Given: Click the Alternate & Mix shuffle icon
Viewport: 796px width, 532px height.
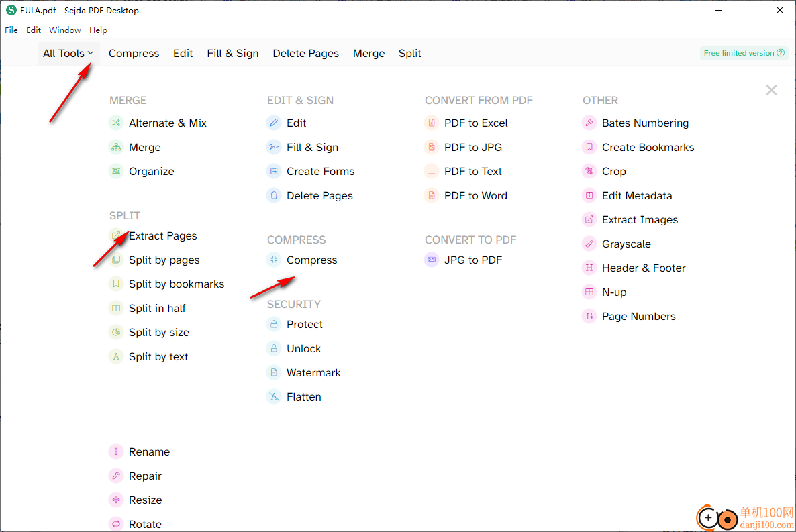Looking at the screenshot, I should pos(116,123).
